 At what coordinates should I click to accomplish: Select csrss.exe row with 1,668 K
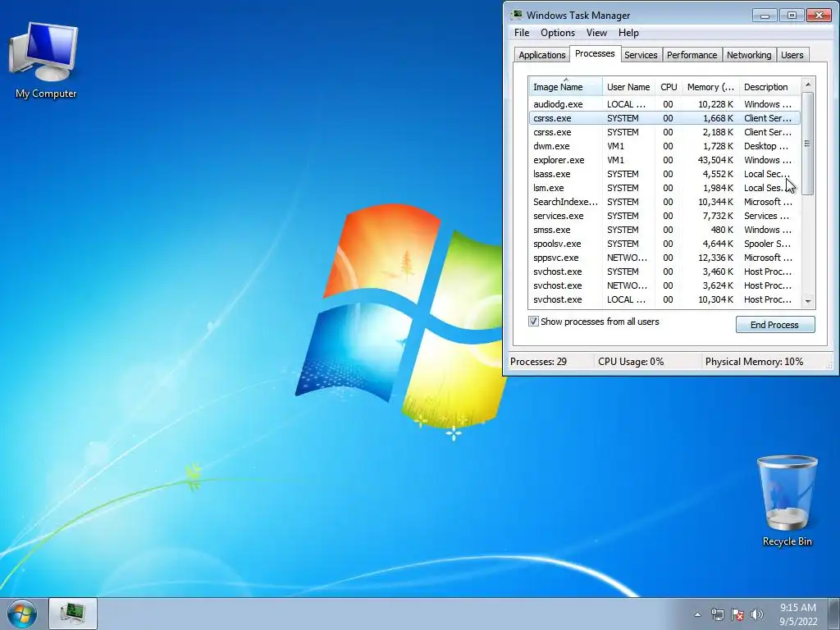(x=664, y=118)
